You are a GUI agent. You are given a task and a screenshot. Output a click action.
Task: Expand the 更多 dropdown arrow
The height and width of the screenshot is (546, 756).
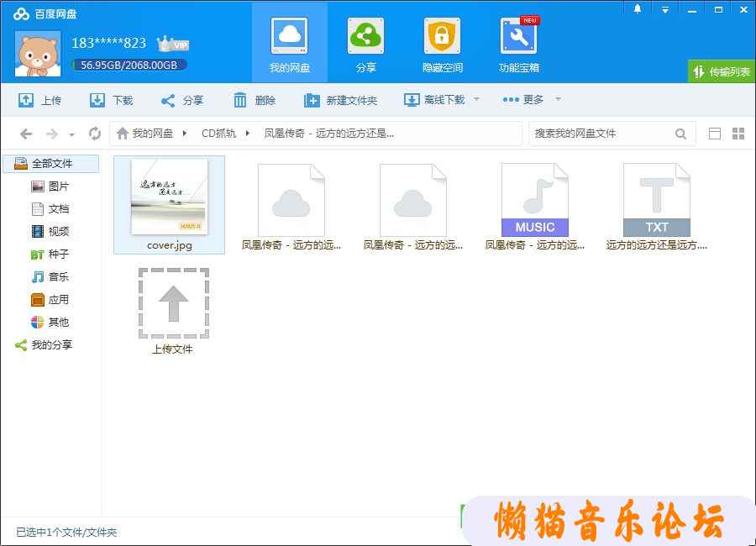[x=558, y=99]
